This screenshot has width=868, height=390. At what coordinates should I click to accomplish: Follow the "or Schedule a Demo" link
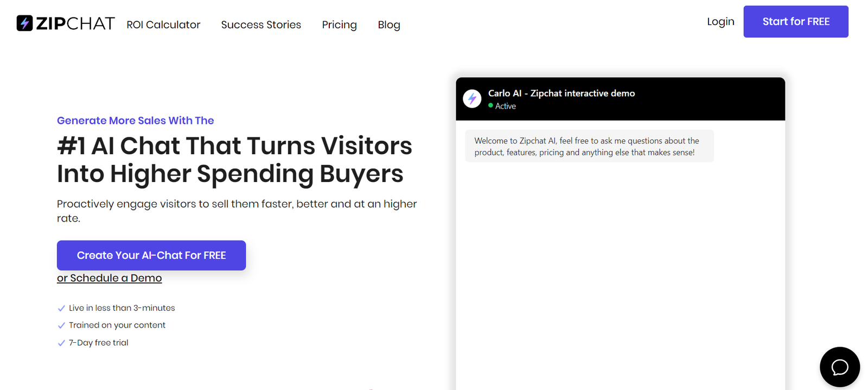click(x=109, y=278)
